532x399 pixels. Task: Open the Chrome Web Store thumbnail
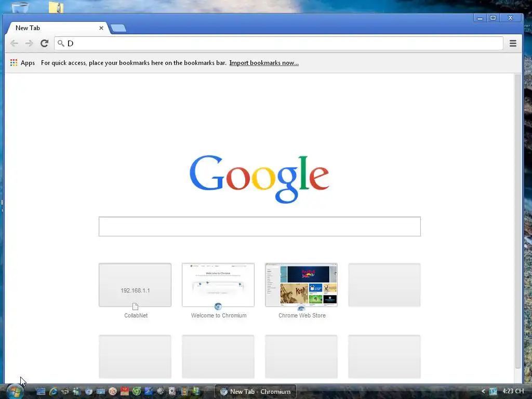[x=301, y=285]
